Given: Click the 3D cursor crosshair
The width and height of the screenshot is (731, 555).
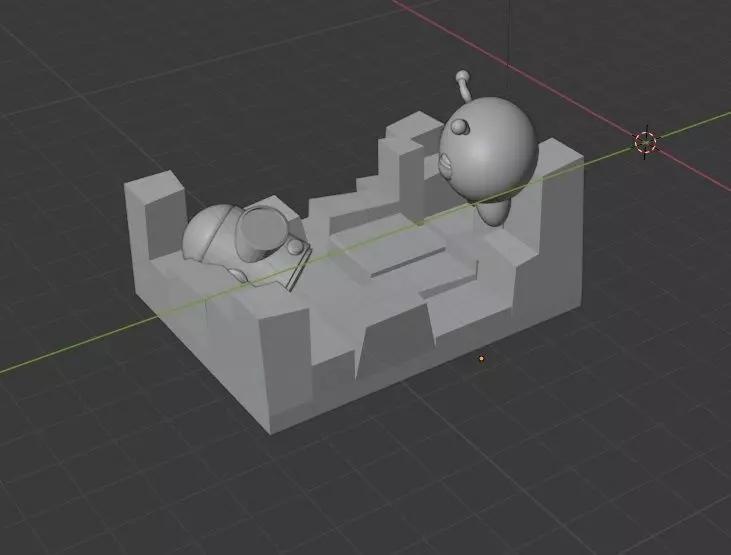Looking at the screenshot, I should (x=645, y=142).
